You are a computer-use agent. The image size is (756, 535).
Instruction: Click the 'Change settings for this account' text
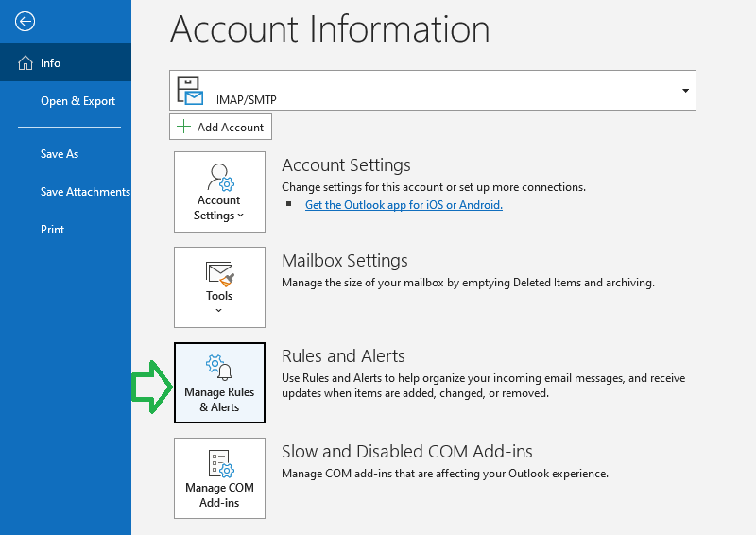tap(434, 187)
